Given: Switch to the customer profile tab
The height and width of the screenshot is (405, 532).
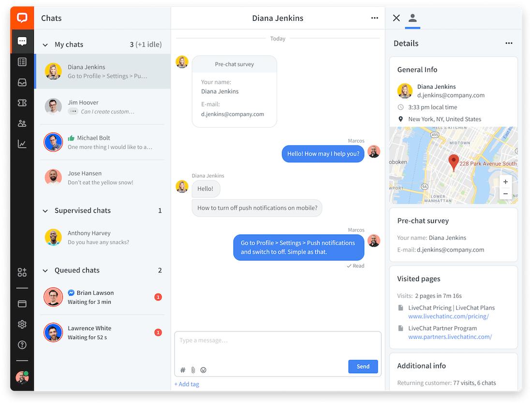Looking at the screenshot, I should pos(413,17).
